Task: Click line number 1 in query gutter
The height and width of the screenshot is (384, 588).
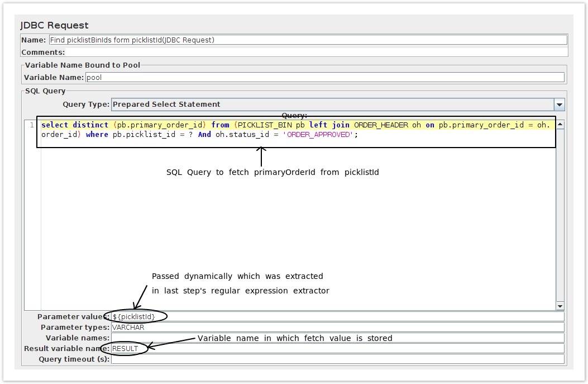Action: (x=32, y=125)
